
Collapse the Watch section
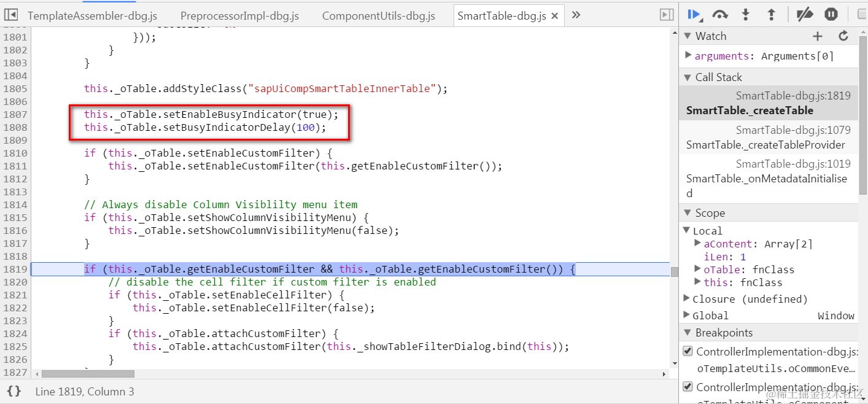click(x=687, y=36)
